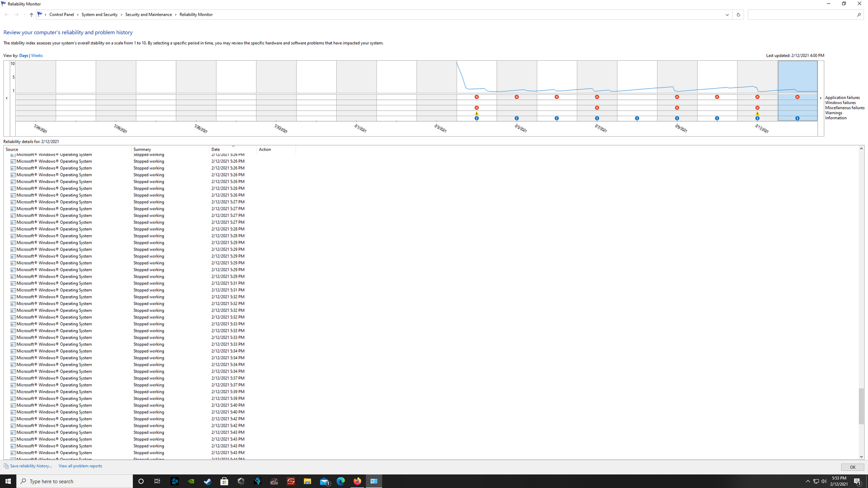This screenshot has width=868, height=488.
Task: Click the application failure icon in highlighted 2/12 column
Action: point(797,97)
